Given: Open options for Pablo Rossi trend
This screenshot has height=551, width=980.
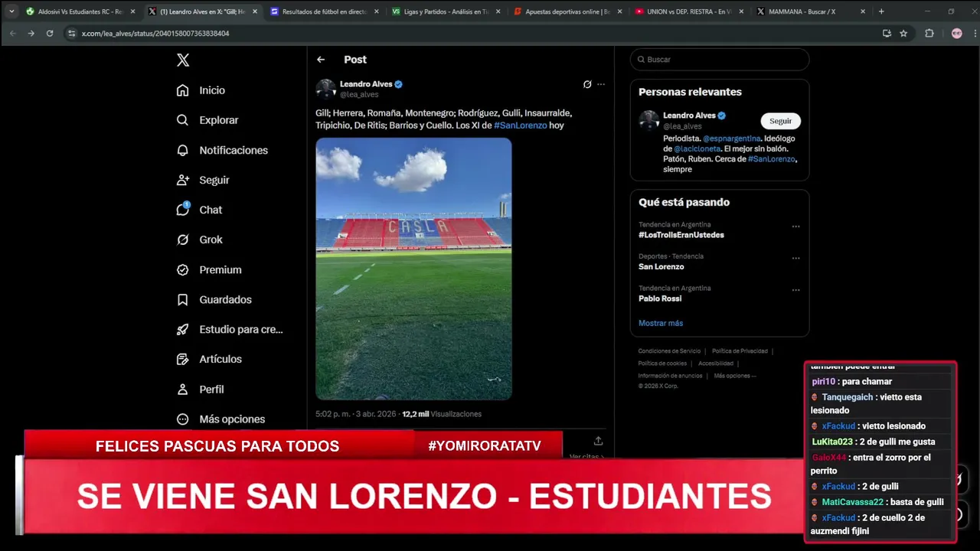Looking at the screenshot, I should pyautogui.click(x=795, y=290).
